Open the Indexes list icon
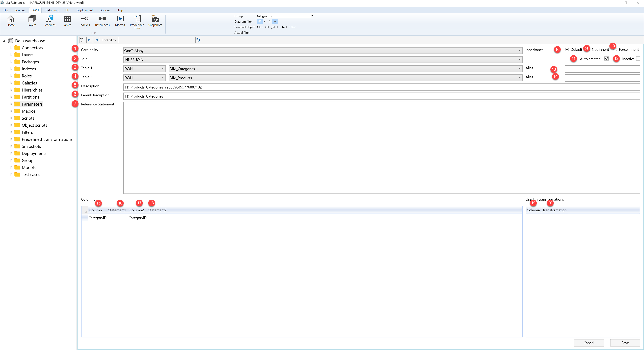The width and height of the screenshot is (644, 350). pos(85,21)
